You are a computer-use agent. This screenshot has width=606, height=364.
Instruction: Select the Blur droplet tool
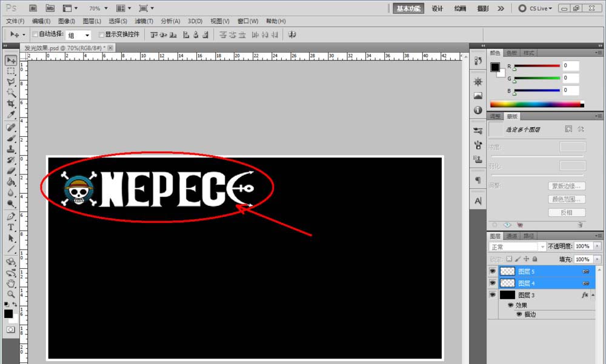pyautogui.click(x=11, y=192)
